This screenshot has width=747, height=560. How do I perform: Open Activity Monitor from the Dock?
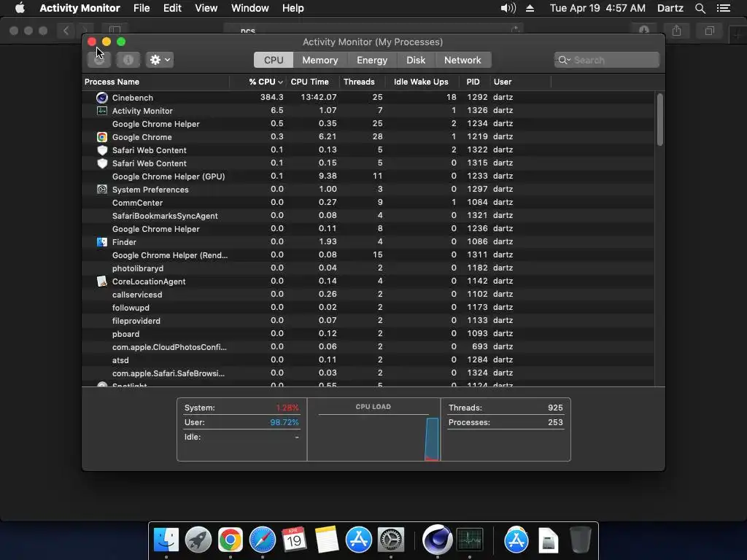point(470,540)
